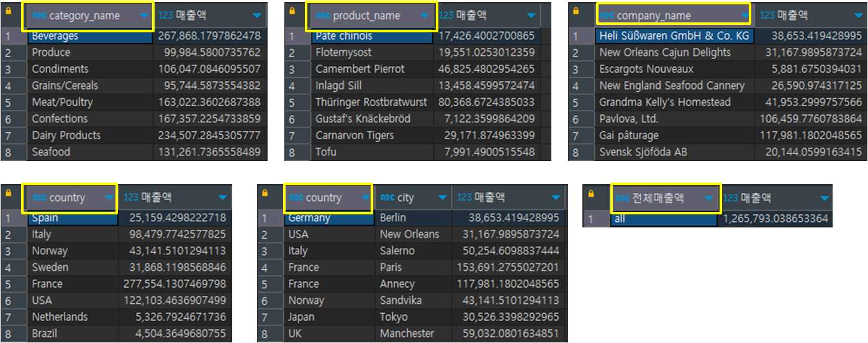Select the Dairy Products category cell

pyautogui.click(x=90, y=135)
